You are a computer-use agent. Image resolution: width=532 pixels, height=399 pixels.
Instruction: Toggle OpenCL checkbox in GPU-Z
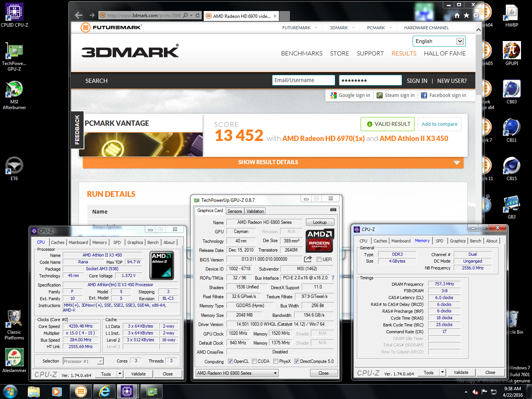(x=230, y=361)
